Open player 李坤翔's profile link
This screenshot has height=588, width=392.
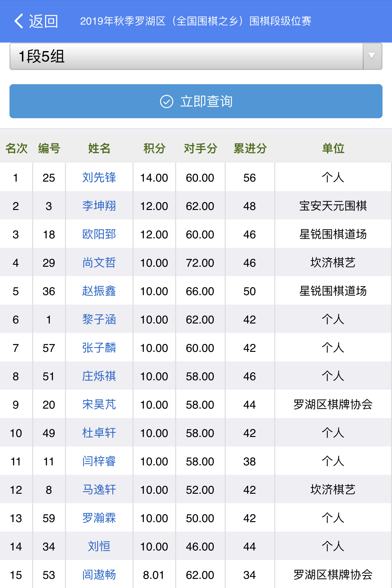(99, 206)
